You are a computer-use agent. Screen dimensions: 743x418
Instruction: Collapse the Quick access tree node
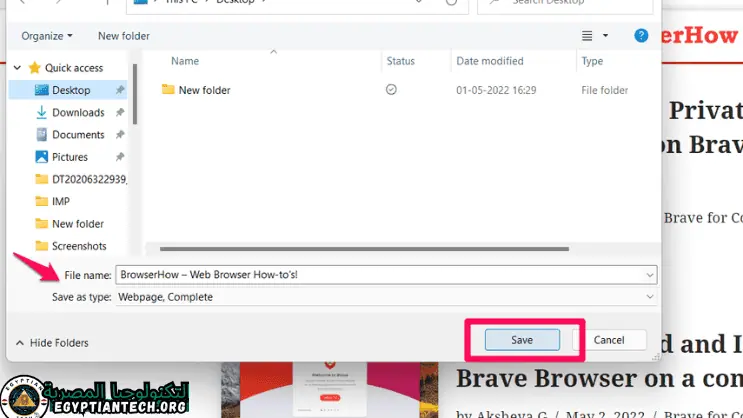click(x=17, y=68)
